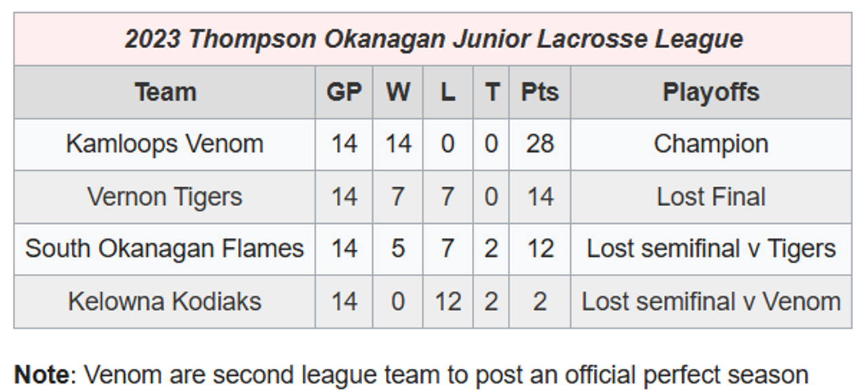The image size is (868, 390).
Task: Click the L column header
Action: [448, 92]
